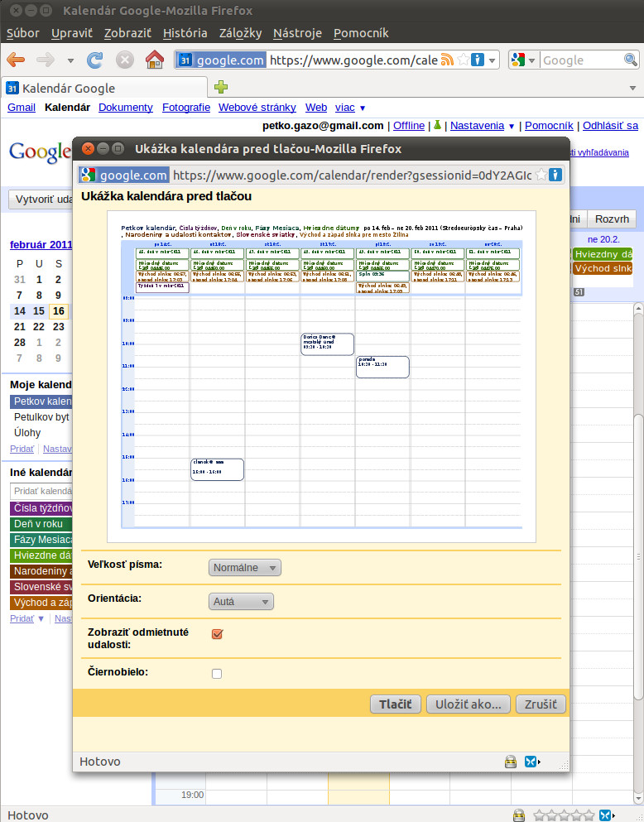Open the Záložky menu
The image size is (644, 822).
241,33
